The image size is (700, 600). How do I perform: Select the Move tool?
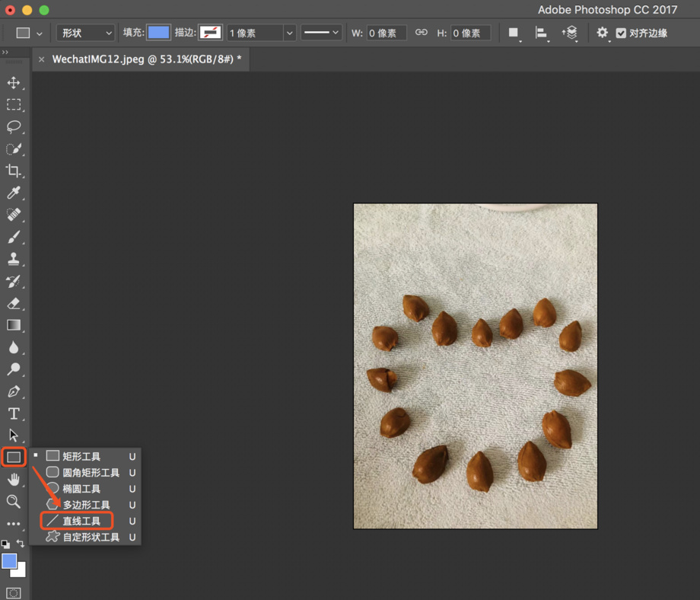pos(14,82)
